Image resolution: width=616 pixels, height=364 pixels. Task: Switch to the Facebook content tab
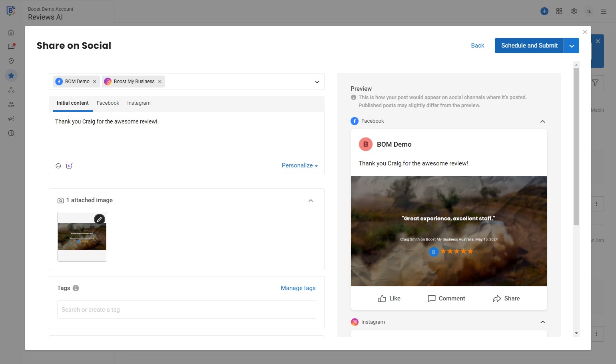tap(108, 103)
